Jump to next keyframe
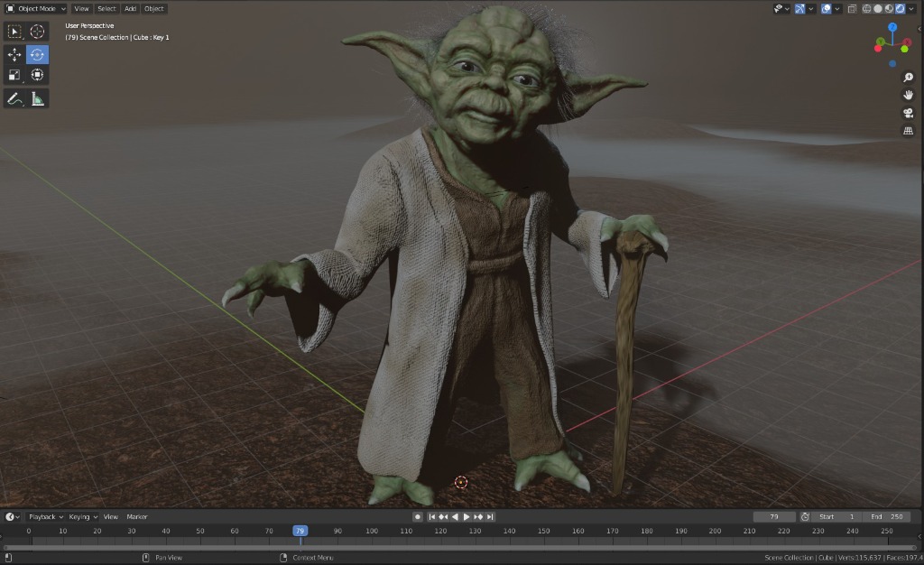The image size is (924, 565). tap(478, 516)
